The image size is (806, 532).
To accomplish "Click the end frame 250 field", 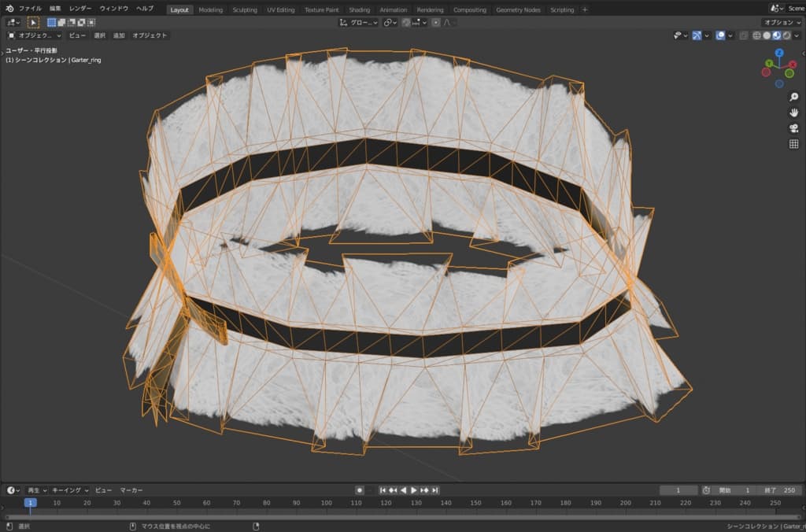I will (782, 490).
